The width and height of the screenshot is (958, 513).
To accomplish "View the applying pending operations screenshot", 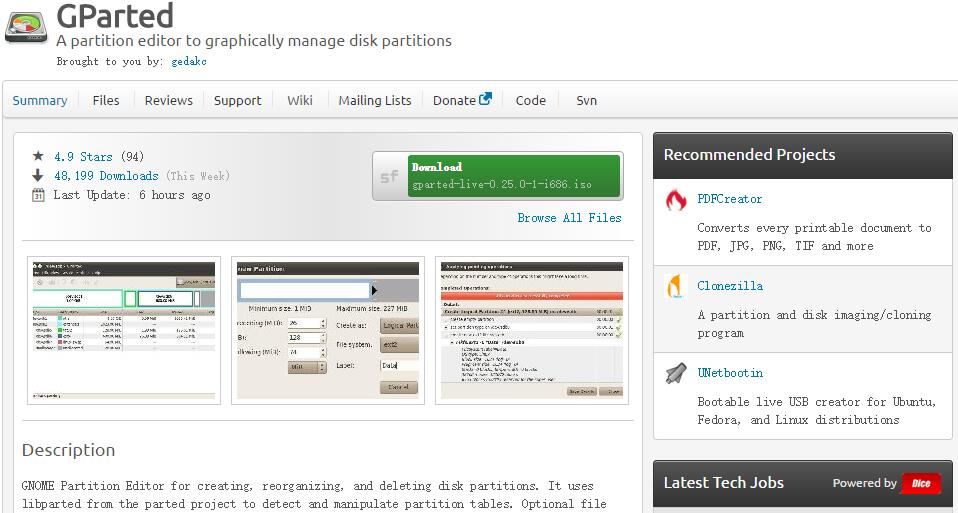I will pos(532,329).
